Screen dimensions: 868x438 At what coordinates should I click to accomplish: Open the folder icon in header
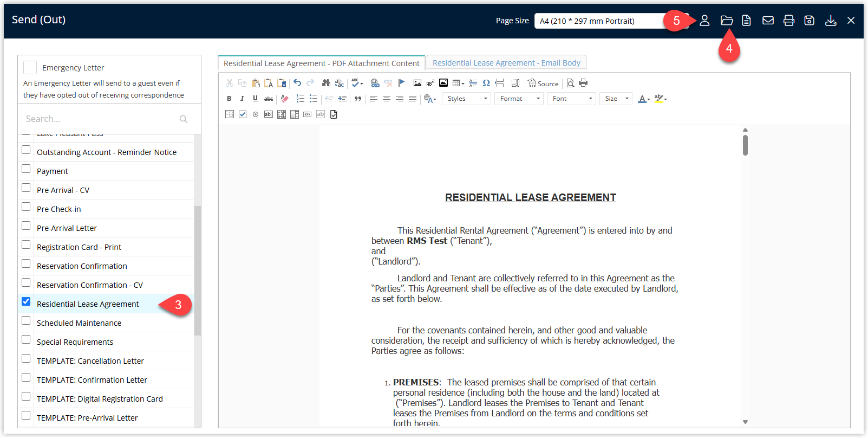[727, 21]
